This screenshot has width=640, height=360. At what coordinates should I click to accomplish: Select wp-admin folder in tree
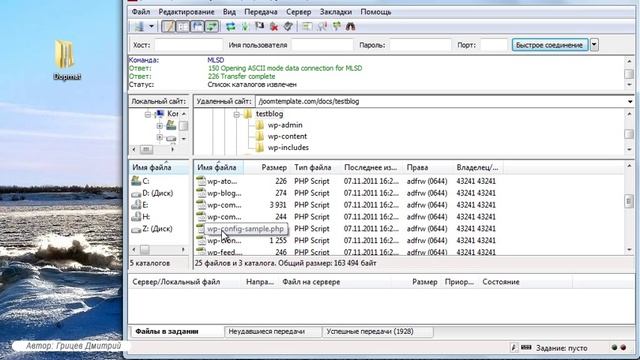pos(285,125)
